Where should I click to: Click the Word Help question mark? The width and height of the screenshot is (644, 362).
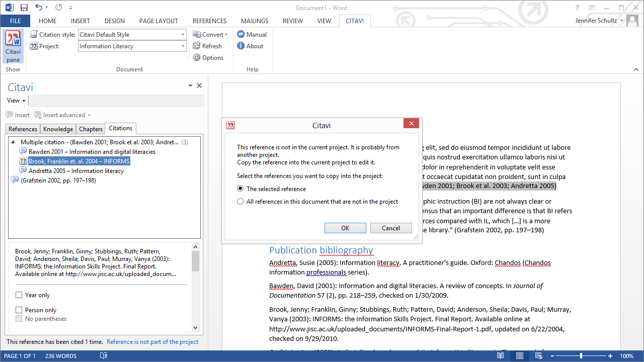[x=578, y=8]
